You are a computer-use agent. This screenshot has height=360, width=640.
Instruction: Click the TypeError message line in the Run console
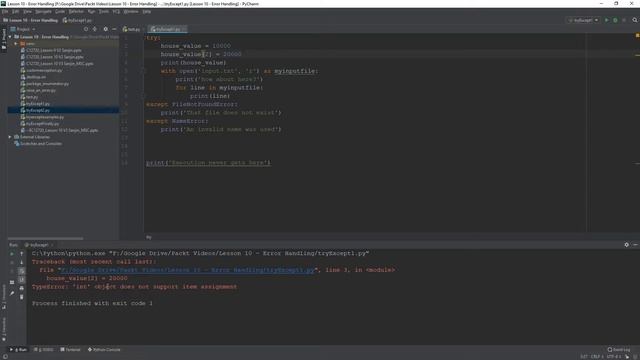click(134, 287)
